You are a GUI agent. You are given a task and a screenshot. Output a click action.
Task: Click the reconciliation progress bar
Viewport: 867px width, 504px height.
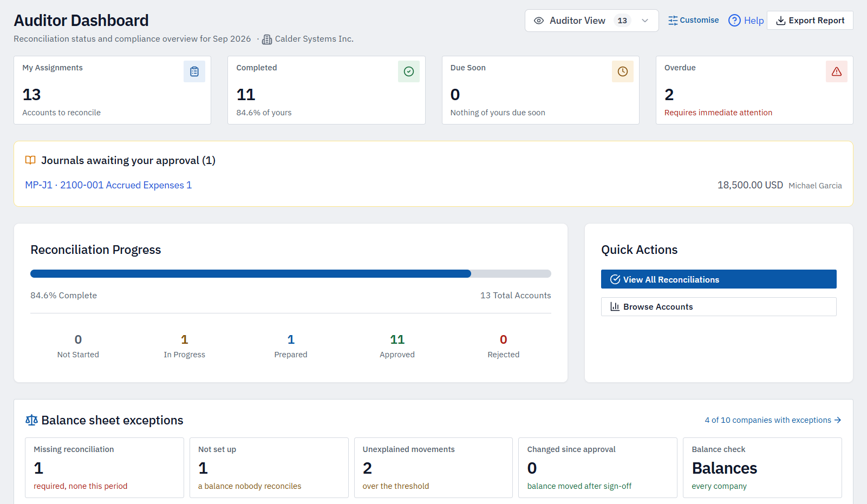coord(291,274)
